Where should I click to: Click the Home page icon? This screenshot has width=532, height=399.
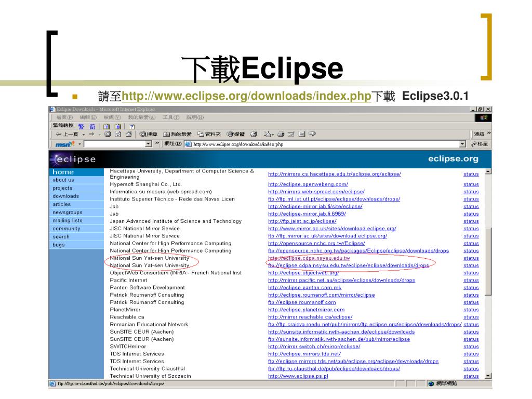coord(128,135)
